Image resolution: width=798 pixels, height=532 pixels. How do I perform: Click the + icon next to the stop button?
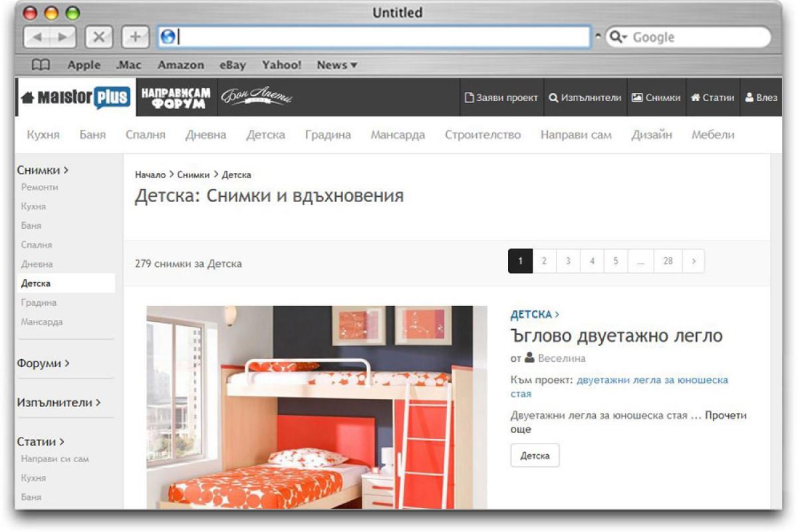(x=135, y=37)
